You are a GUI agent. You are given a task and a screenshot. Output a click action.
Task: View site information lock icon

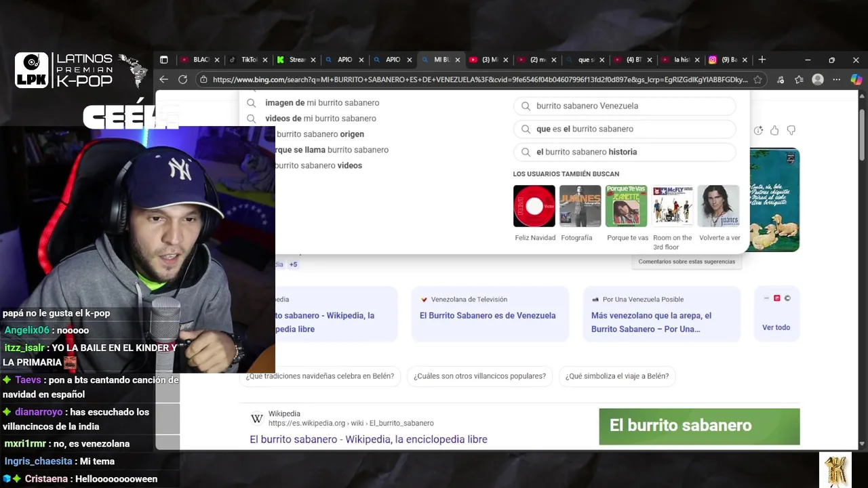click(203, 79)
